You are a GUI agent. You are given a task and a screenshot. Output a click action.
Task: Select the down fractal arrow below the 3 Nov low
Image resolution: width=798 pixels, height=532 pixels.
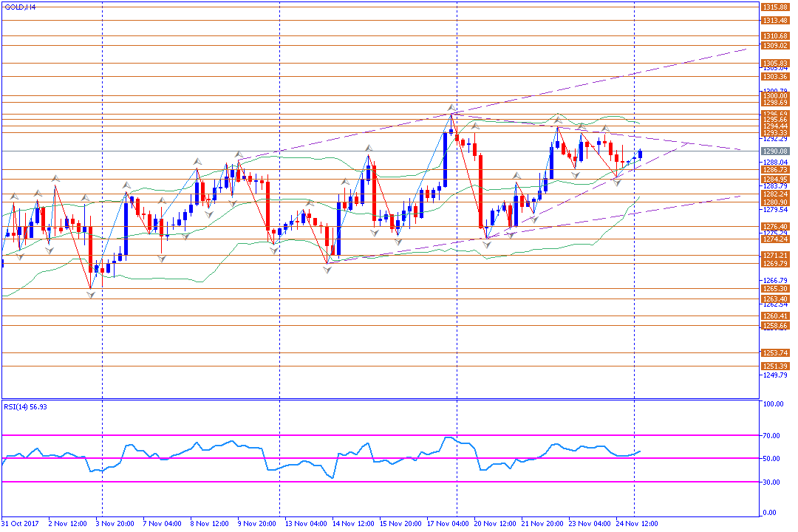[x=91, y=294]
